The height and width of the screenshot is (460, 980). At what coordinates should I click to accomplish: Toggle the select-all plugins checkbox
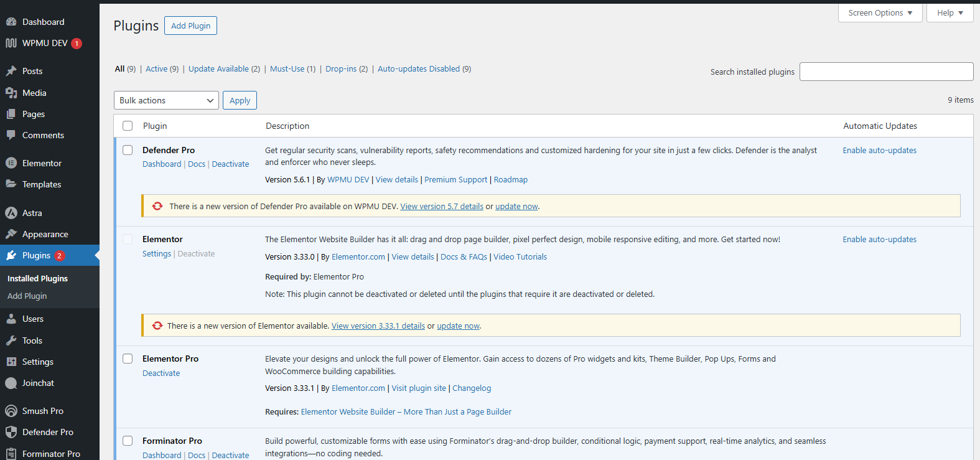pos(128,126)
